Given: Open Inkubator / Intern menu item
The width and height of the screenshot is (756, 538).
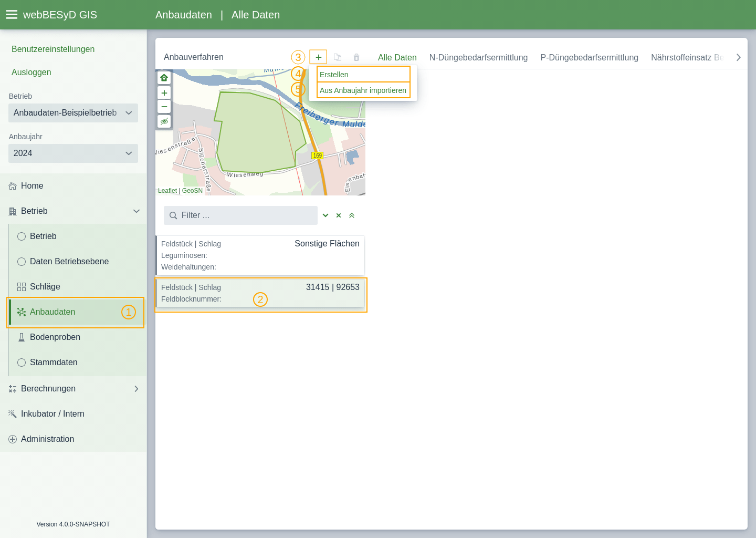Looking at the screenshot, I should (x=73, y=414).
